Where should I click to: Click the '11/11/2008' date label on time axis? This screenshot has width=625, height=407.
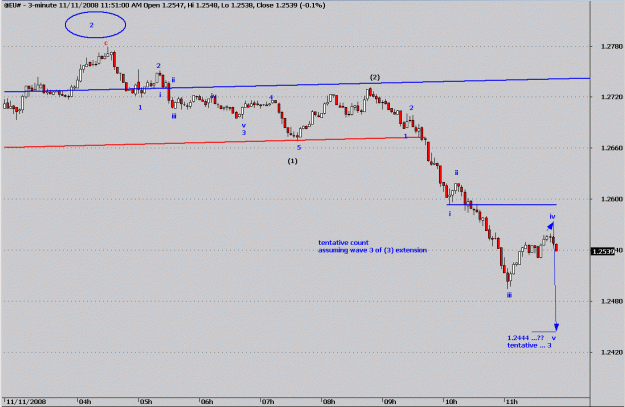click(26, 401)
